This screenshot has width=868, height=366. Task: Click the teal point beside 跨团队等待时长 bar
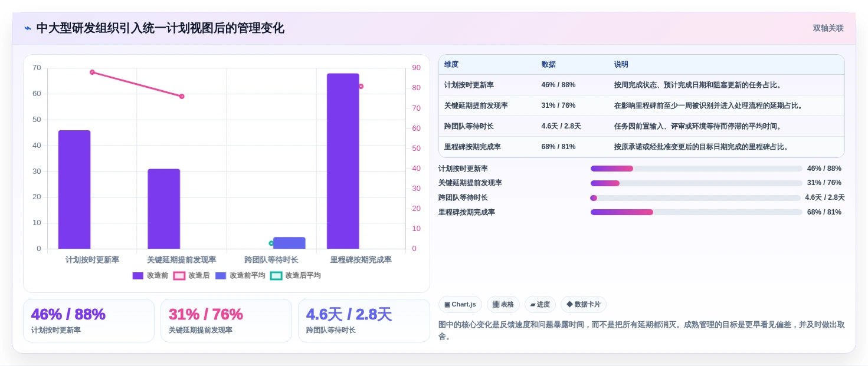tap(271, 243)
